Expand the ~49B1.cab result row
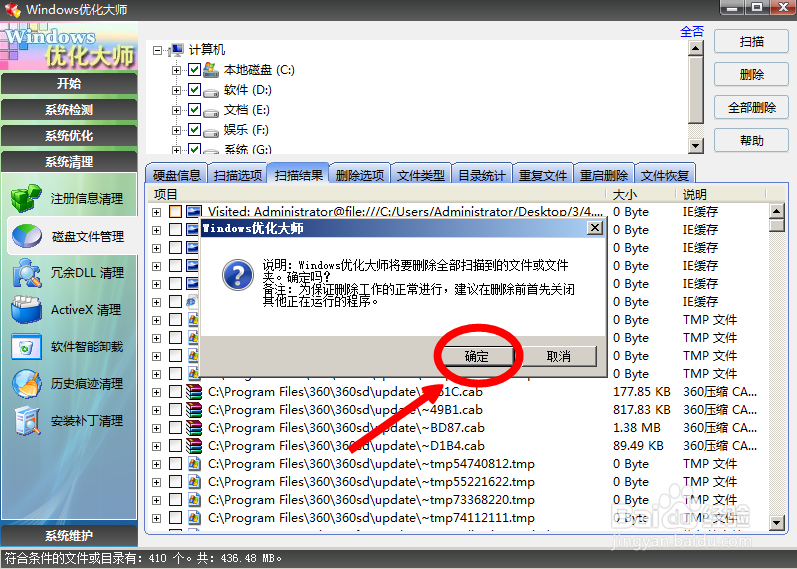 pos(157,410)
